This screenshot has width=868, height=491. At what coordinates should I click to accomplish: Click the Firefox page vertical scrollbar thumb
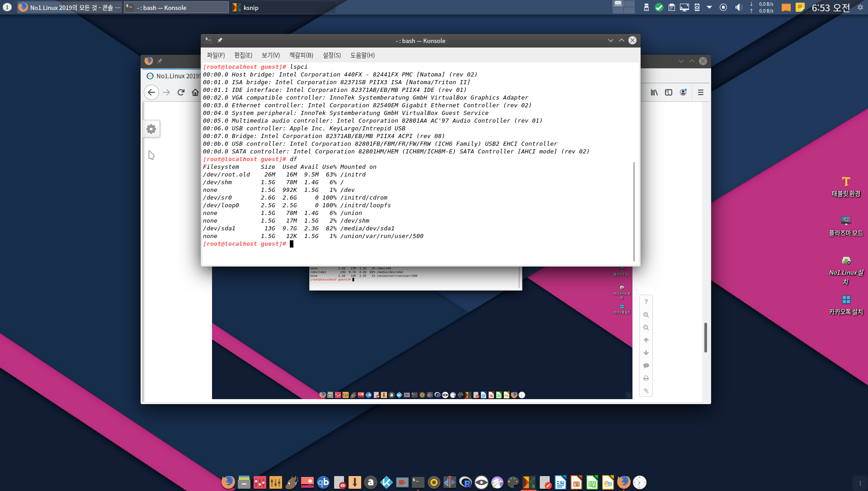[x=705, y=338]
